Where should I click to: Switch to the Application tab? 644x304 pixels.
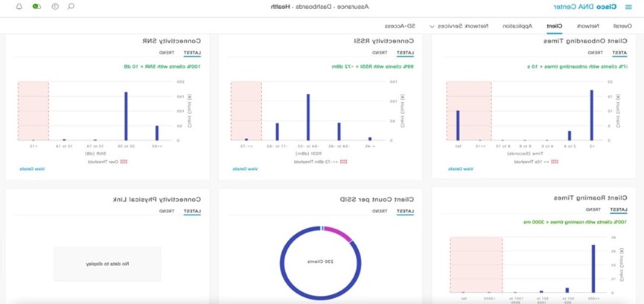(x=517, y=26)
